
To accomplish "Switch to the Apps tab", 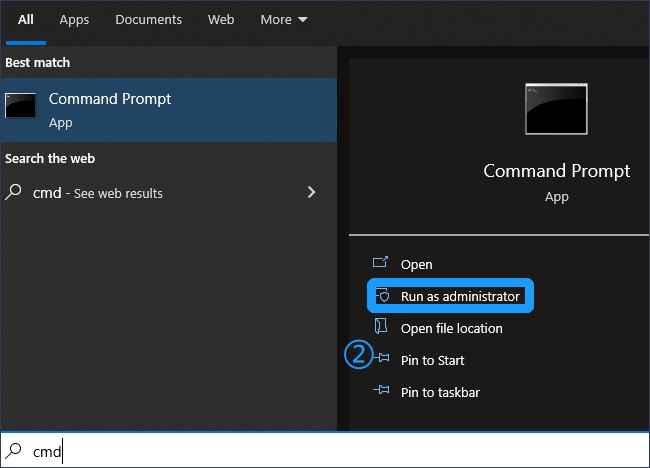I will coord(74,19).
